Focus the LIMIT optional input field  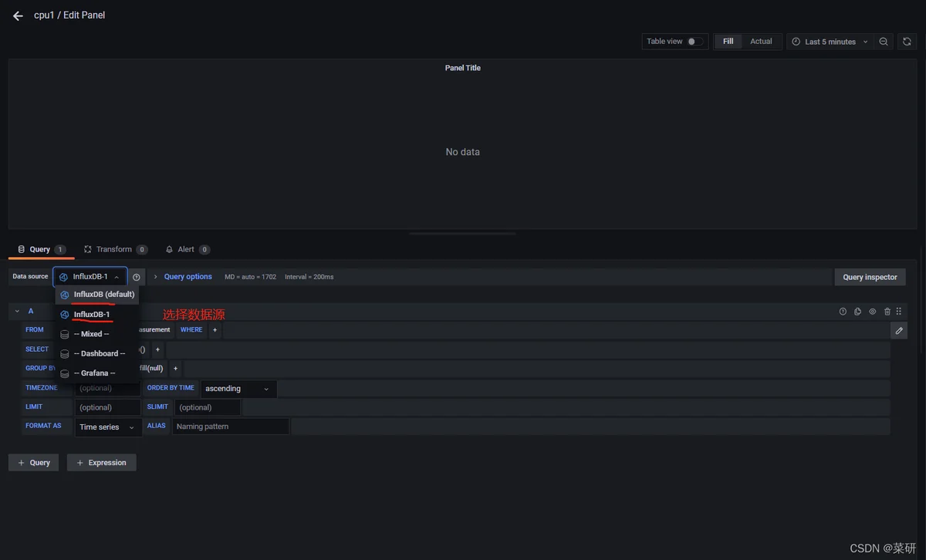[x=108, y=407]
